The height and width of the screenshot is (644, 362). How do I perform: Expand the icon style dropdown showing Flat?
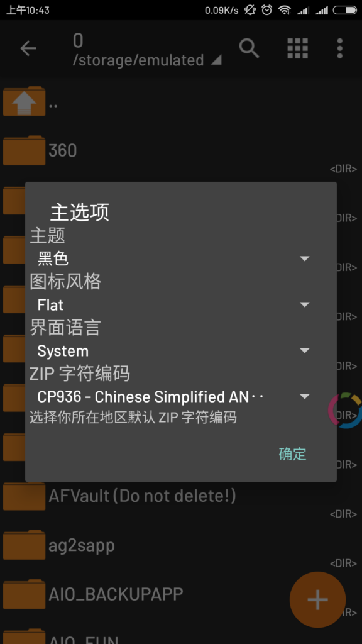173,305
